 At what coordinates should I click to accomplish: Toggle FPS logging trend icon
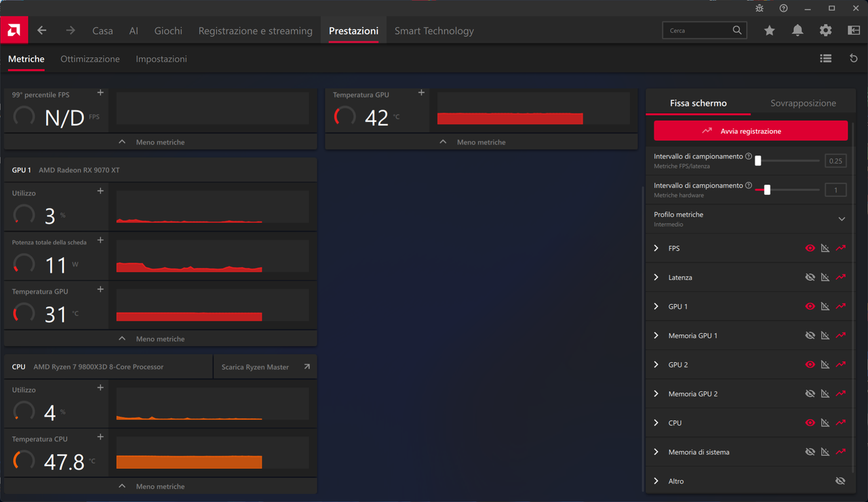(x=841, y=249)
